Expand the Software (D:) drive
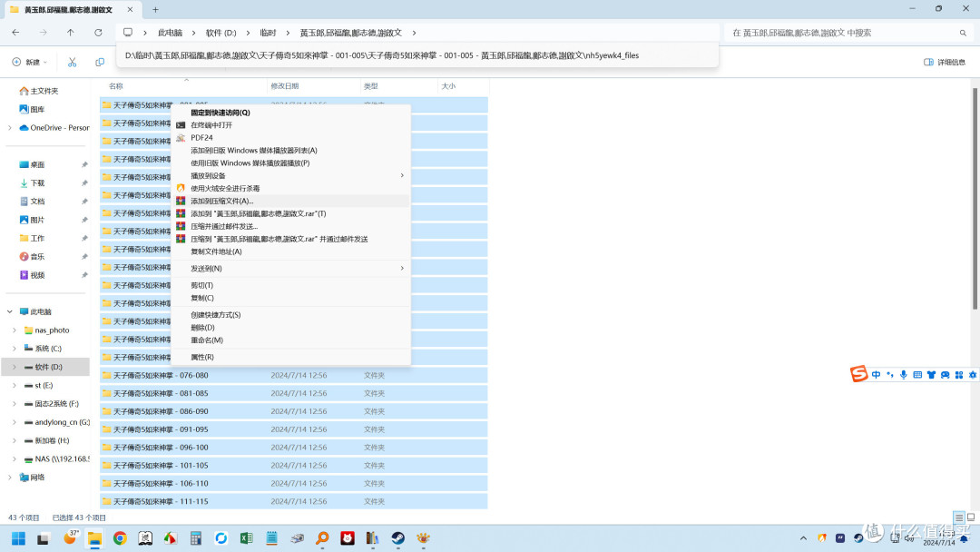 (15, 367)
